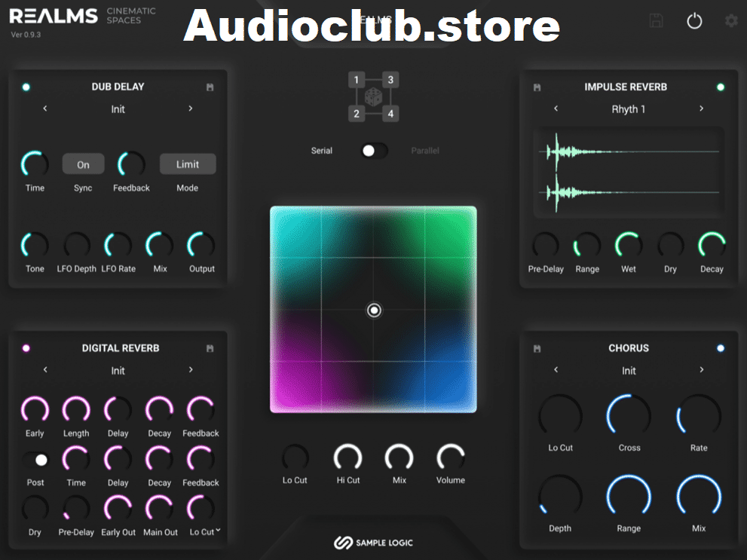
Task: Click the Digital Reverb Dry knob
Action: pyautogui.click(x=35, y=509)
